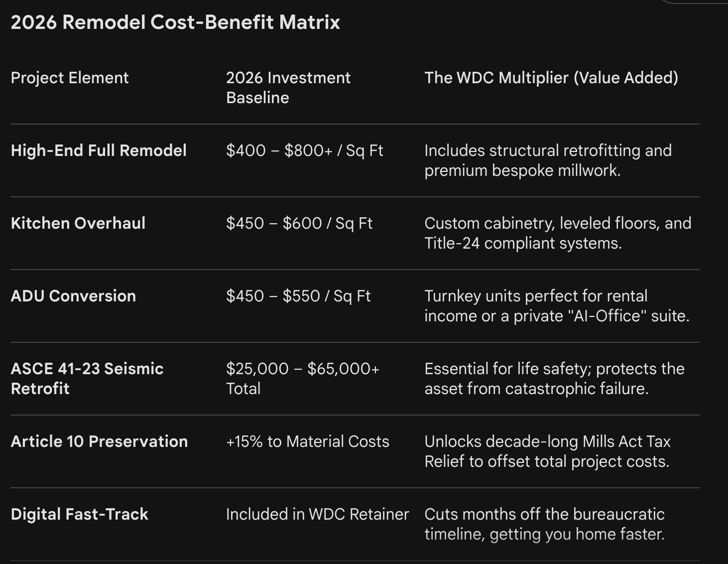Click the "AI-Office" suite description text

(556, 306)
